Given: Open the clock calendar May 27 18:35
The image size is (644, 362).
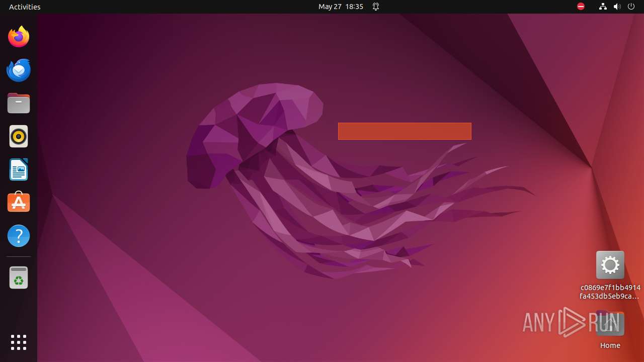Looking at the screenshot, I should 341,7.
